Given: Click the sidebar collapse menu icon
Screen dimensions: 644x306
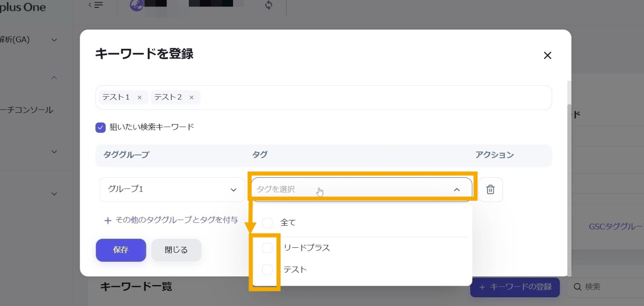Looking at the screenshot, I should pyautogui.click(x=96, y=5).
